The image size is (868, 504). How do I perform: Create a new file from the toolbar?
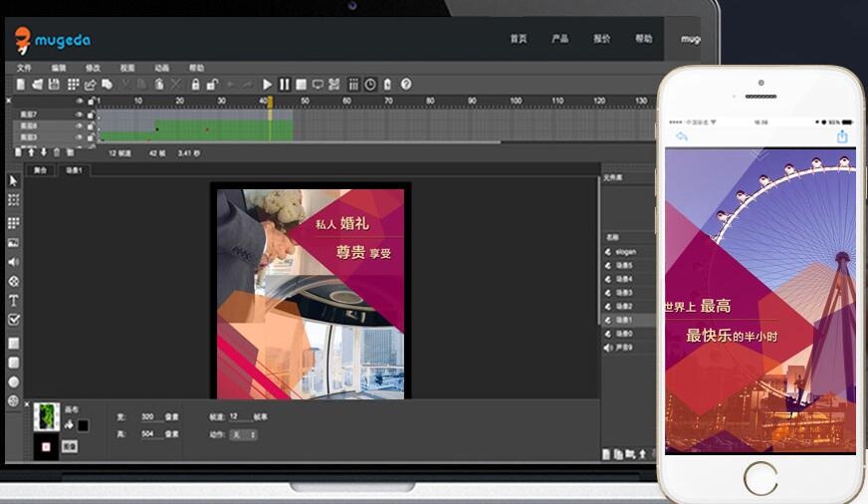(x=21, y=85)
